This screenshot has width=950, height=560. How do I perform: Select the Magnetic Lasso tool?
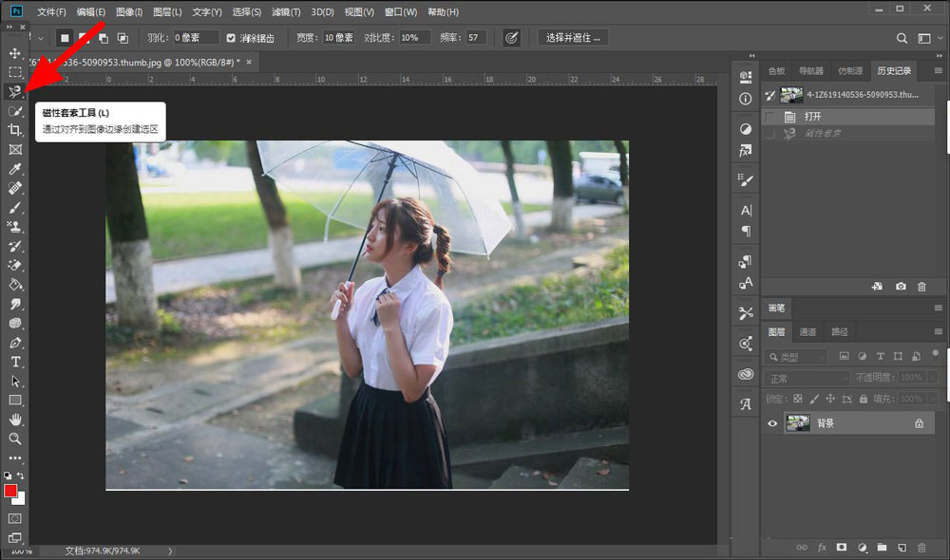point(15,91)
